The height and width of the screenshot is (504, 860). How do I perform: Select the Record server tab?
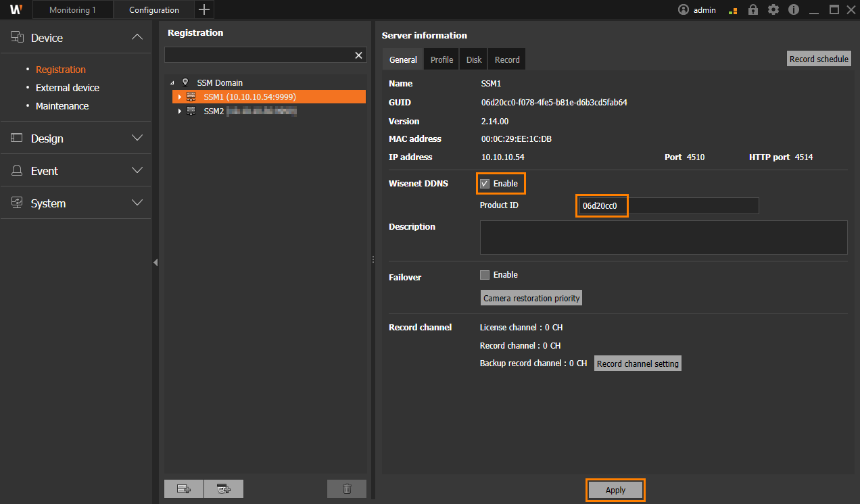click(x=507, y=59)
